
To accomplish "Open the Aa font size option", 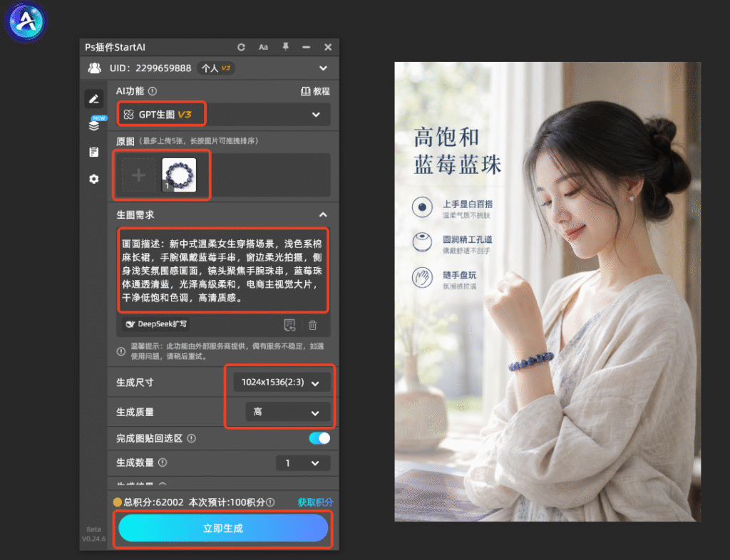I will (263, 47).
